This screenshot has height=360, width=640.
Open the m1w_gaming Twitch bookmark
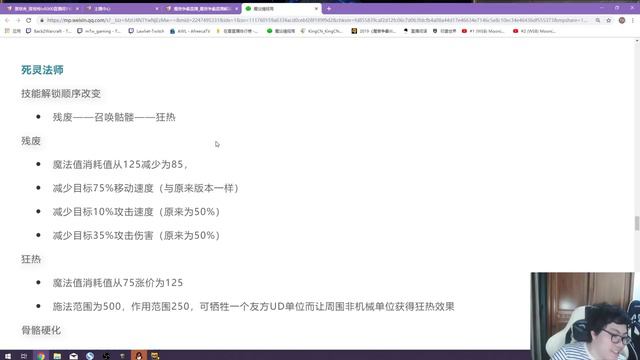pyautogui.click(x=99, y=31)
